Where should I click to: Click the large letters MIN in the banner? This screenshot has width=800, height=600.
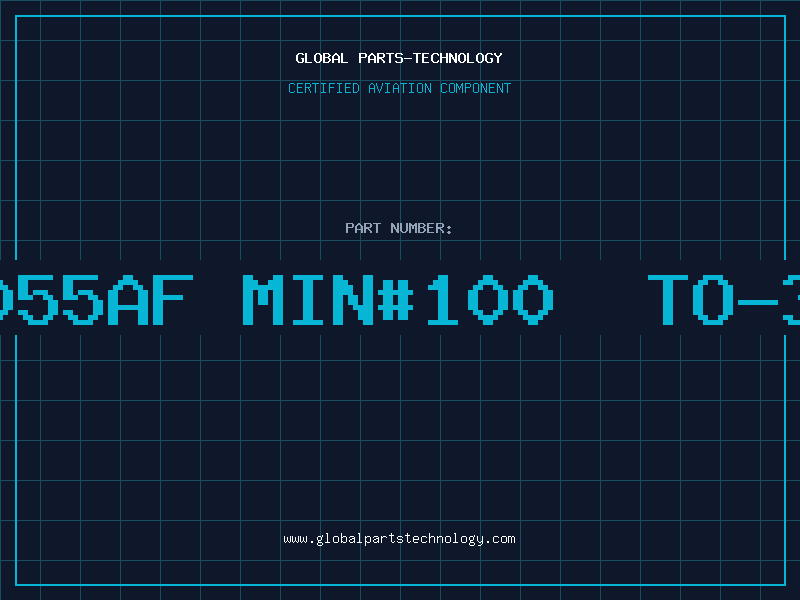tap(308, 300)
